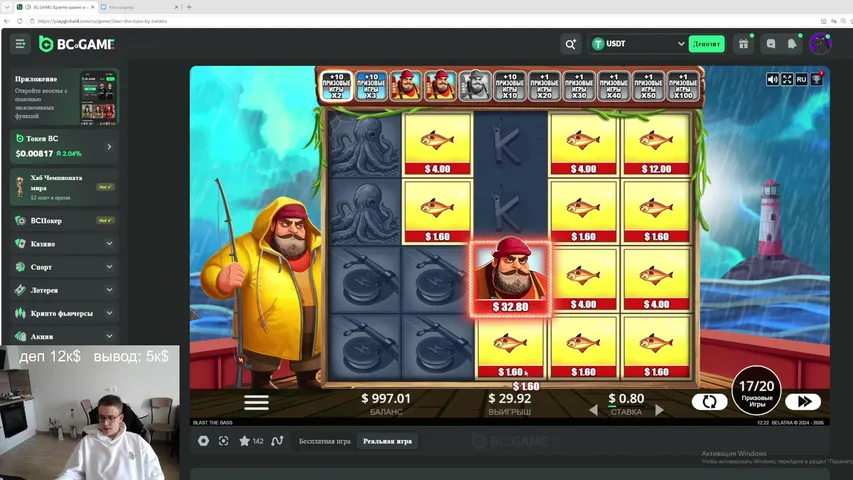Expand the Акции sidebar section

pos(109,336)
